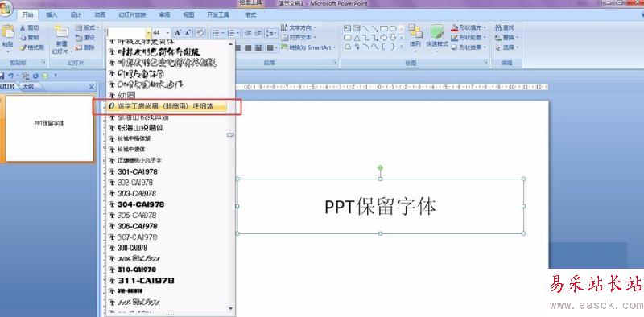Select the rectangle shape in gallery
Viewport: 644px width, 317px height.
pos(384,28)
